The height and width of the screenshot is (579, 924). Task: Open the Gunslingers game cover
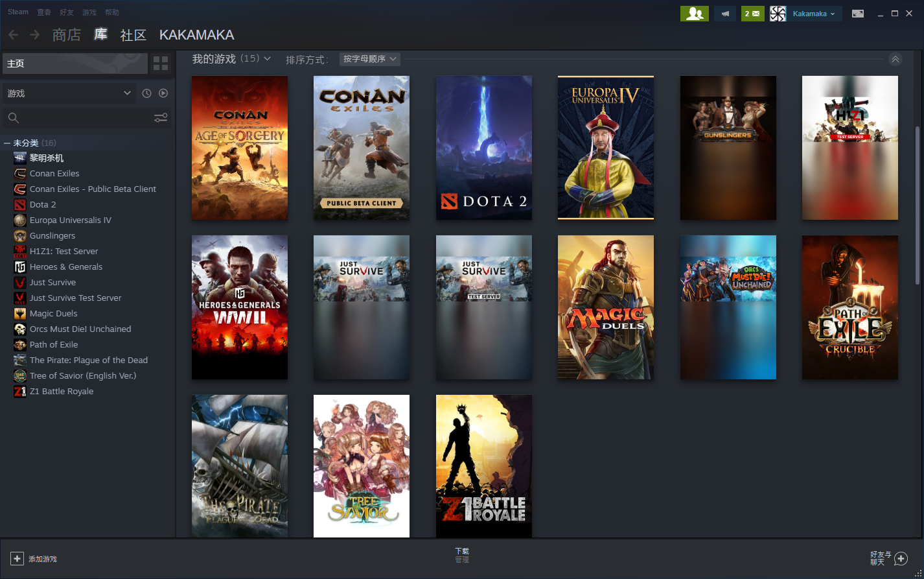click(728, 148)
